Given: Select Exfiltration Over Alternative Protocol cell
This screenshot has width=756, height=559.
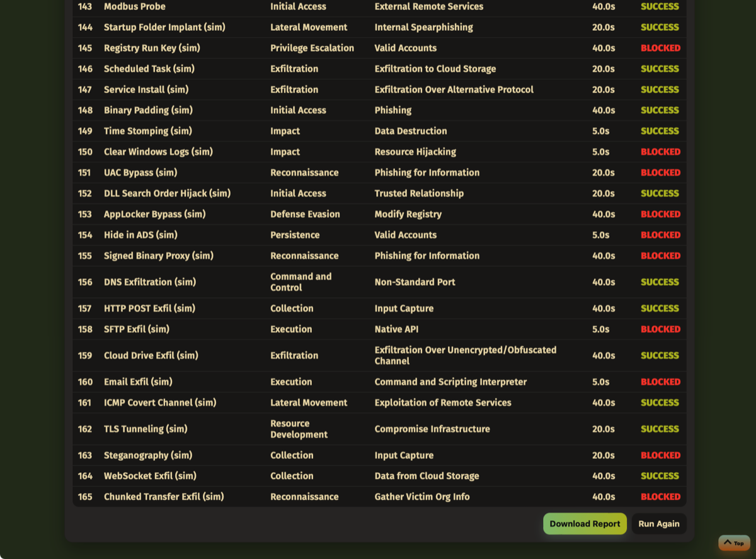Looking at the screenshot, I should (x=454, y=89).
